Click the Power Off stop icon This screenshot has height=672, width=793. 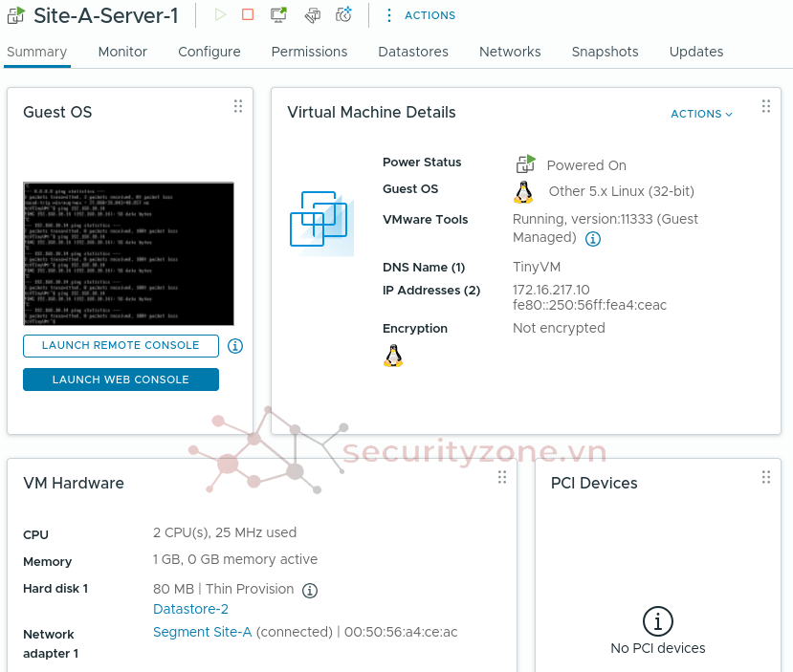[248, 14]
